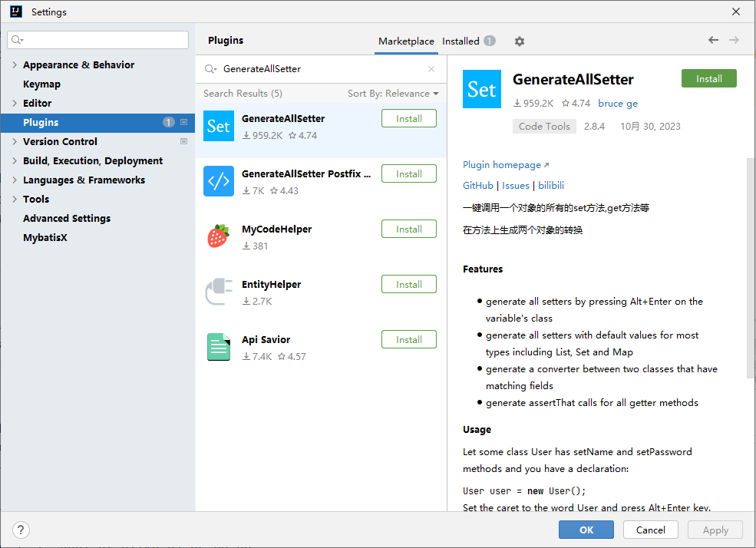Click the MyCodeHelper strawberry icon
756x548 pixels.
click(x=219, y=236)
